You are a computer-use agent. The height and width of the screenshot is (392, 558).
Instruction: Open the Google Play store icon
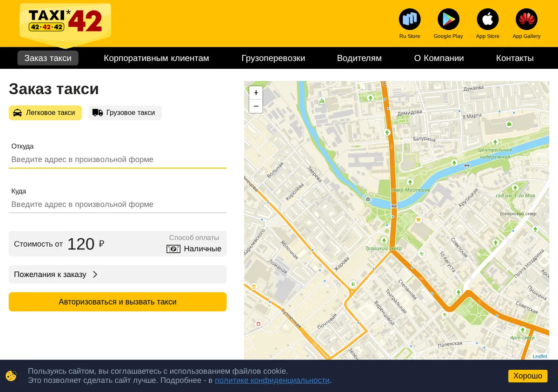coord(448,20)
